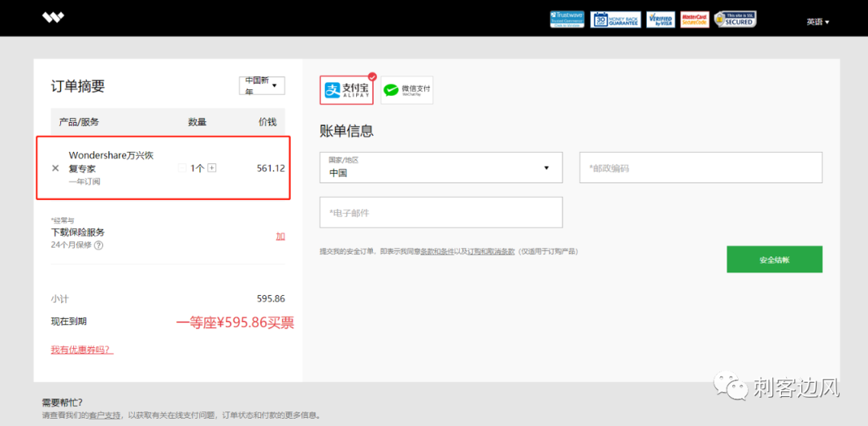Click the Wondershare logo in the header
Image resolution: width=868 pixels, height=426 pixels.
click(53, 18)
